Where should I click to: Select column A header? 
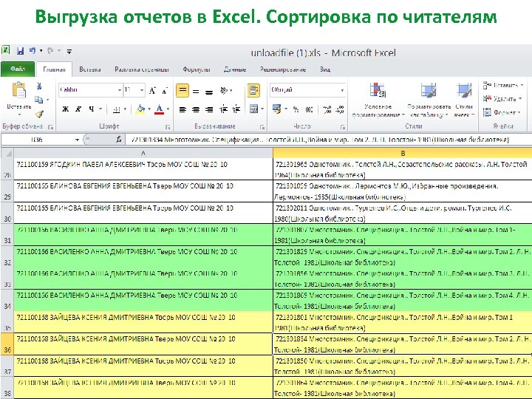tap(143, 154)
